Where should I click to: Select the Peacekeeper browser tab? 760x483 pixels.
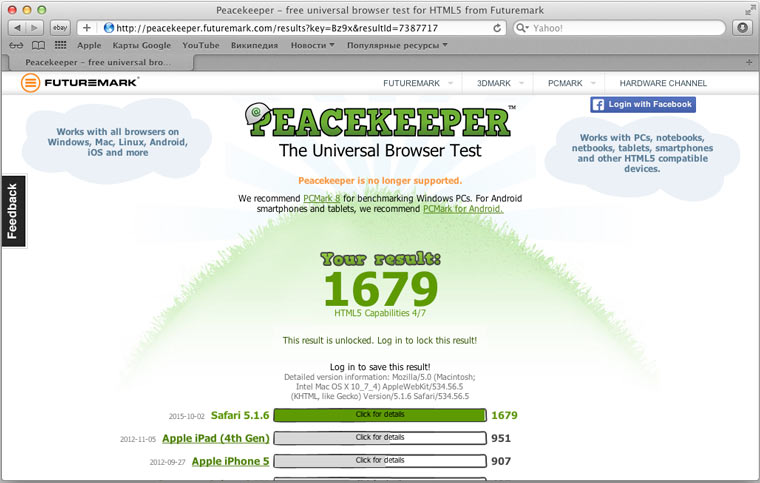click(x=97, y=62)
